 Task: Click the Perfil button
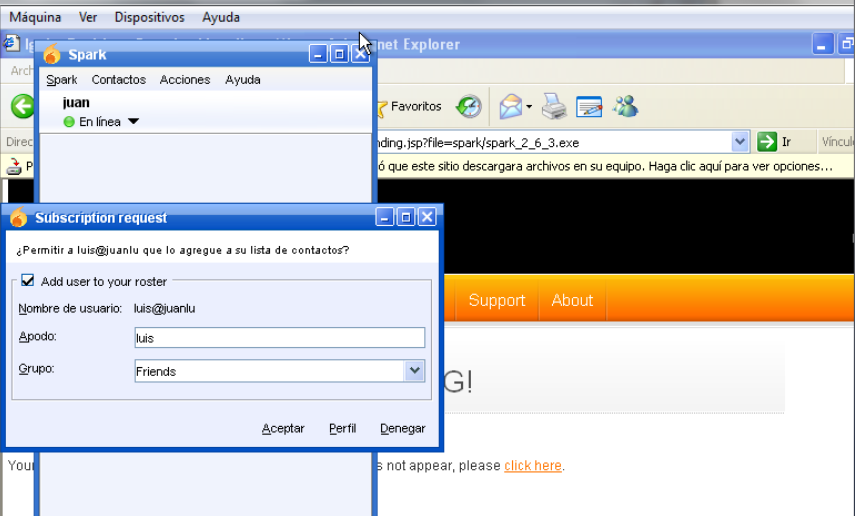coord(342,429)
